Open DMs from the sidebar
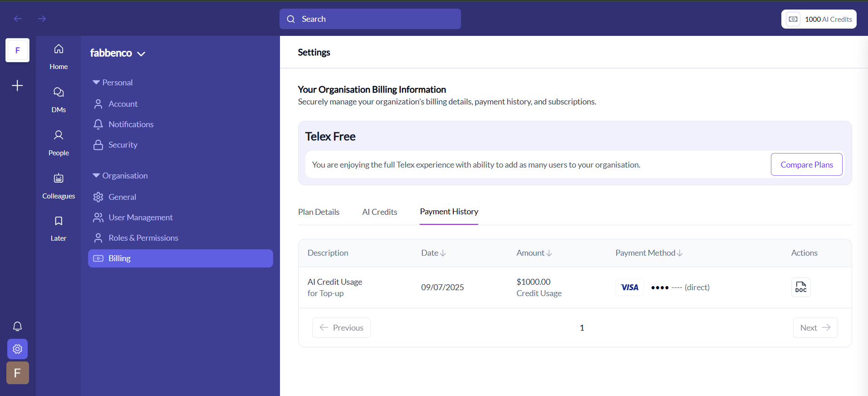Viewport: 868px width, 396px height. 59,100
